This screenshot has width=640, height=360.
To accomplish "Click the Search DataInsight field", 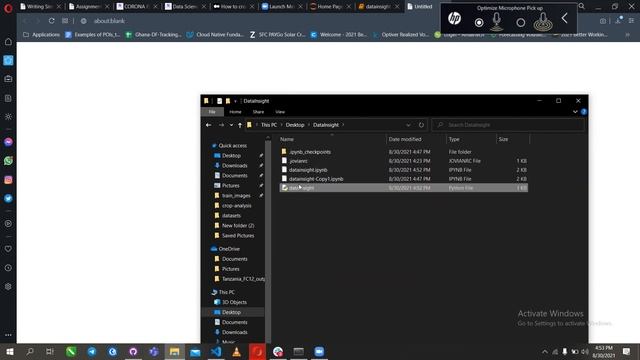I will (x=508, y=125).
